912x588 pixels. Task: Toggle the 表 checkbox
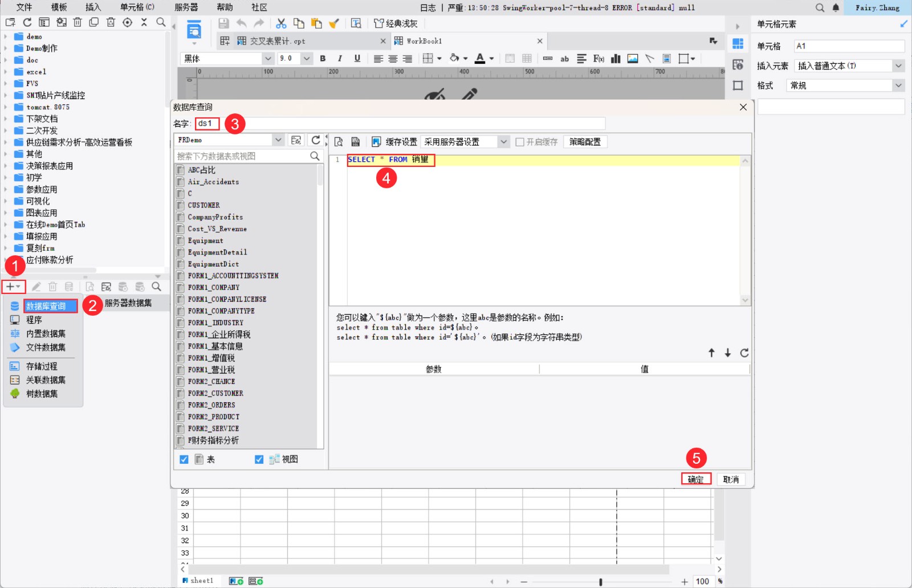[184, 459]
